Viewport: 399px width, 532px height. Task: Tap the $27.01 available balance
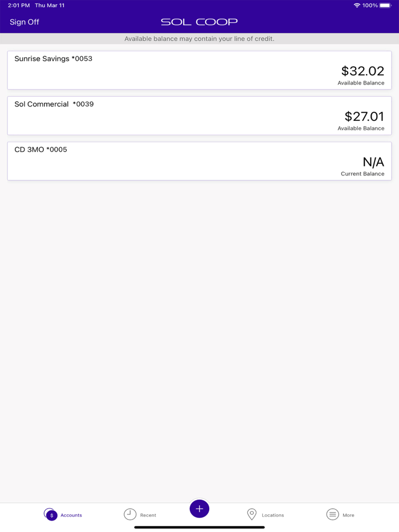click(x=364, y=117)
